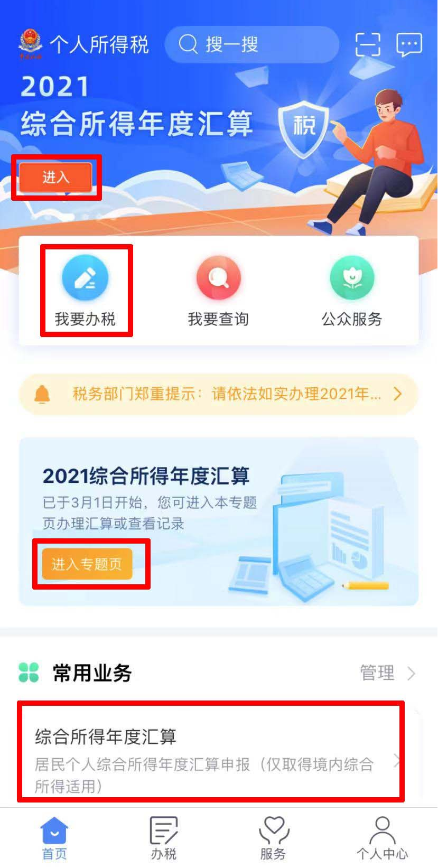Tap the 我要查询 magnifier icon
This screenshot has width=438, height=868.
218,277
